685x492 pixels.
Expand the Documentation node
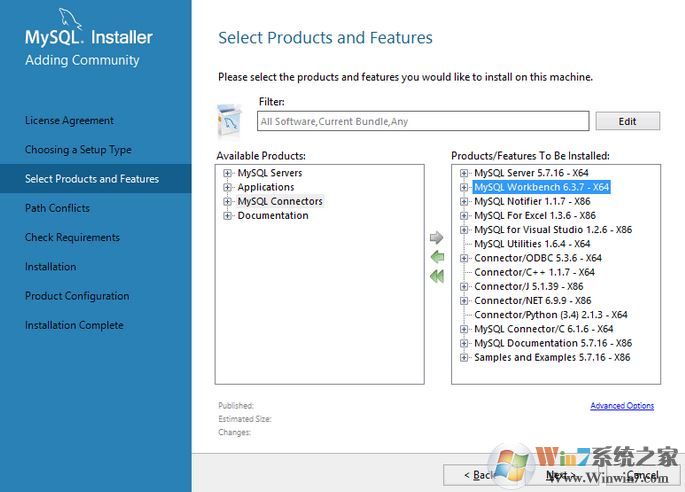point(227,216)
